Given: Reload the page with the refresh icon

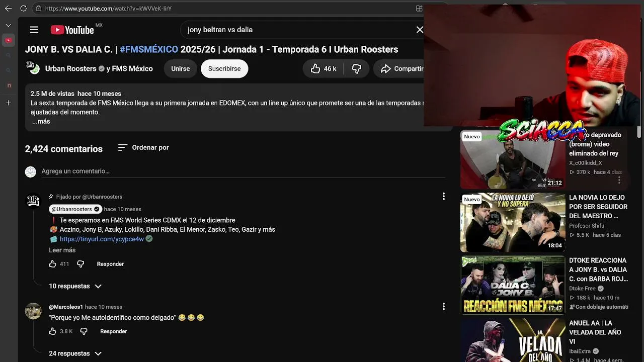Looking at the screenshot, I should point(24,9).
